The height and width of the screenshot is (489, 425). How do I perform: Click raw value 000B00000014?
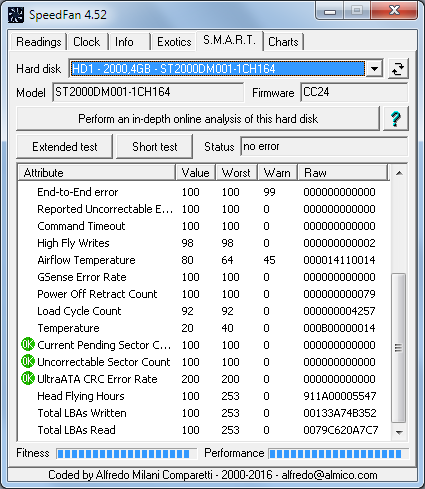pos(339,328)
